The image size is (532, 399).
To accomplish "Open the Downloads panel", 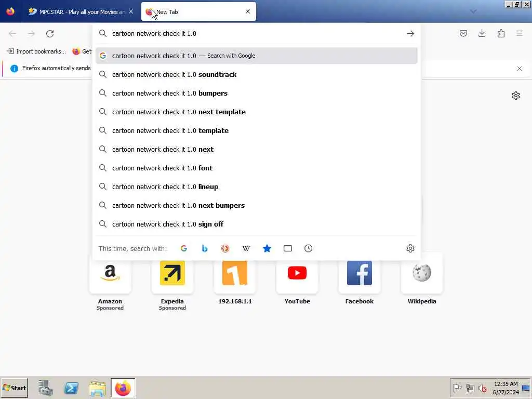I will (x=482, y=33).
